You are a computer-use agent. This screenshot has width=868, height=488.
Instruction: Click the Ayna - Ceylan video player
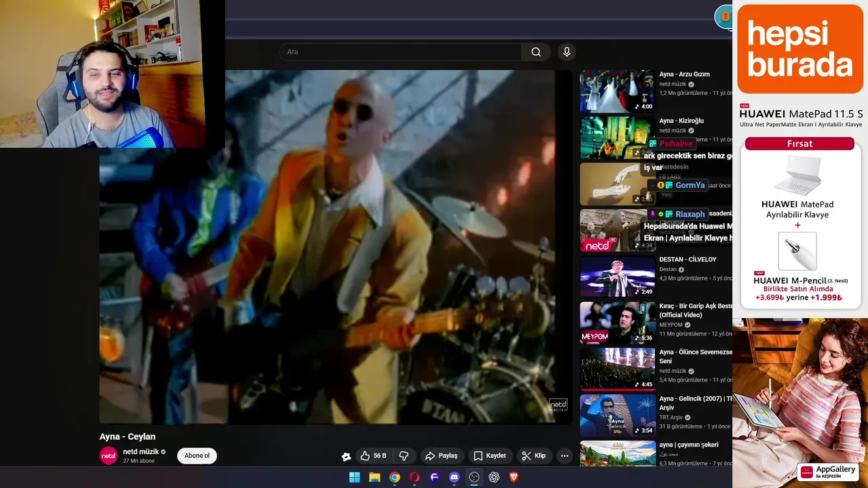point(336,247)
